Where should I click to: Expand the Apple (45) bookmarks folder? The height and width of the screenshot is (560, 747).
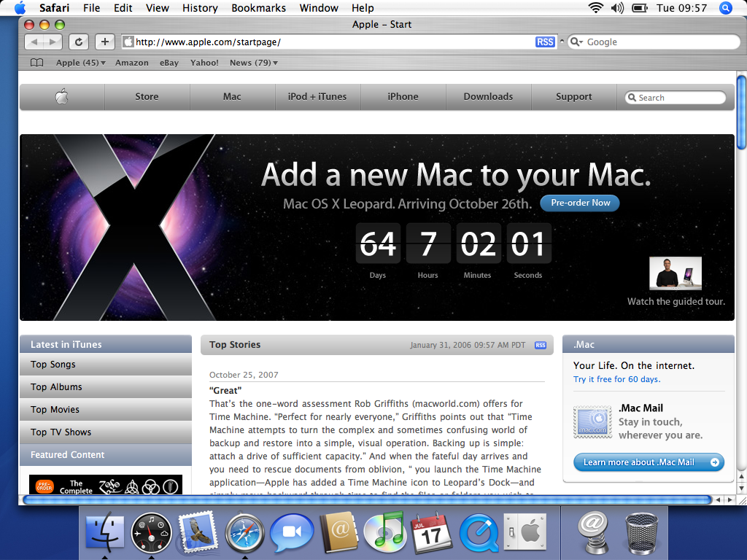80,63
